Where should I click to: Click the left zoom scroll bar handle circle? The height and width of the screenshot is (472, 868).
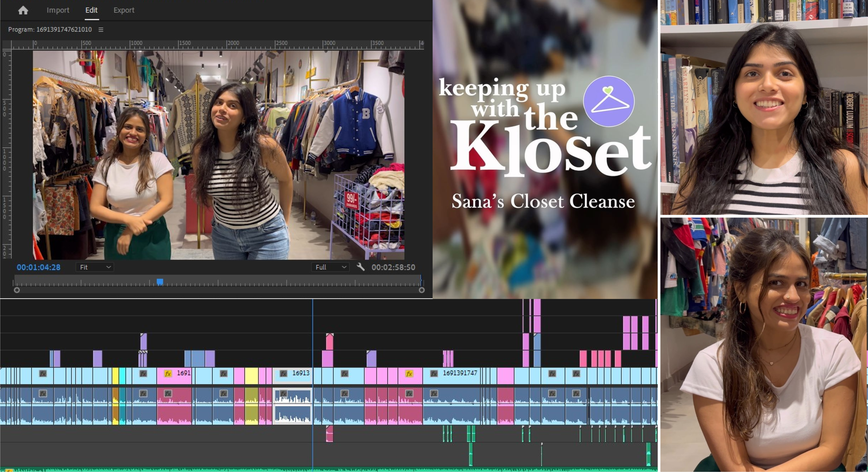tap(17, 290)
